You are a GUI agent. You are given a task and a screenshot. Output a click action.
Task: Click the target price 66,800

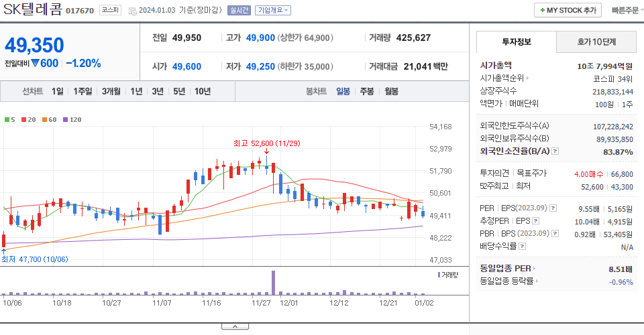(x=622, y=174)
